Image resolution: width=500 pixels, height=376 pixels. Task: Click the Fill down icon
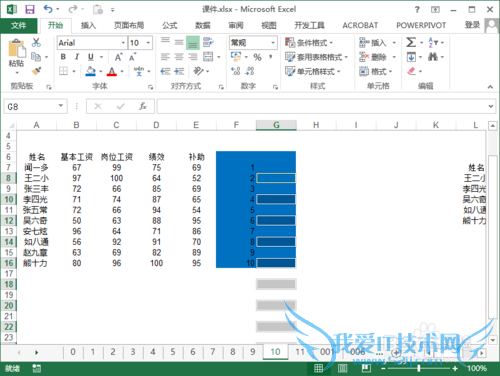tap(411, 57)
